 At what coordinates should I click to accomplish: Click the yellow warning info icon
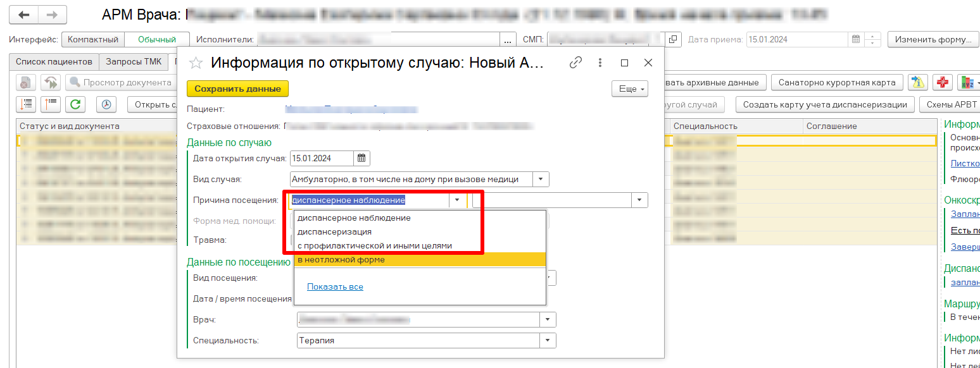(917, 82)
